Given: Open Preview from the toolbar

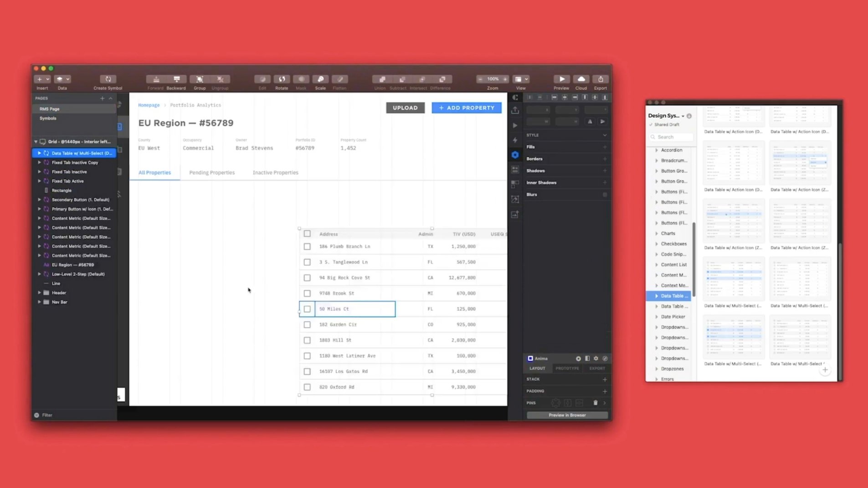Looking at the screenshot, I should click(x=561, y=82).
